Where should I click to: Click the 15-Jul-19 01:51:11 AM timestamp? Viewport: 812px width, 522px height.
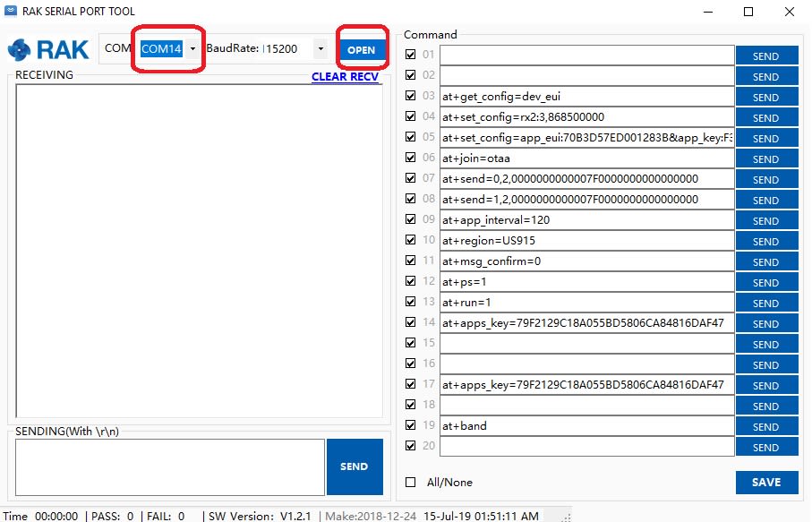coord(481,517)
